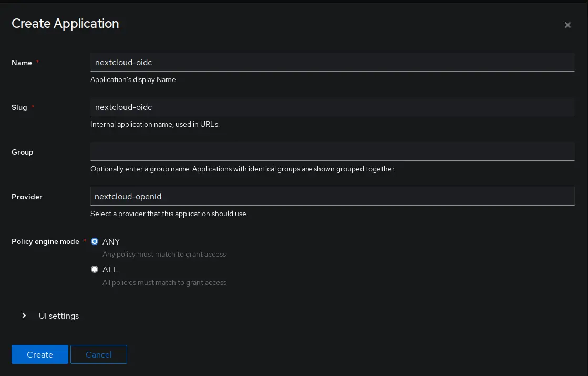Click into the empty Group field
588x376 pixels.
tap(332, 151)
